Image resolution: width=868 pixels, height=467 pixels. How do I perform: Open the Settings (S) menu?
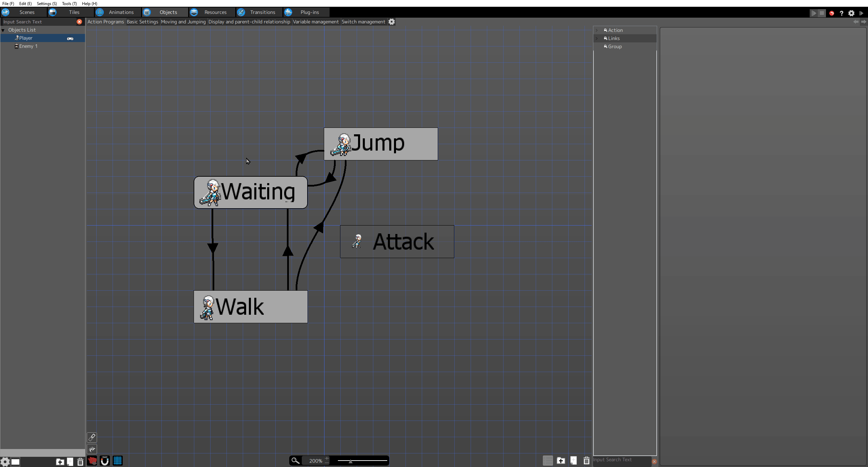(x=46, y=3)
